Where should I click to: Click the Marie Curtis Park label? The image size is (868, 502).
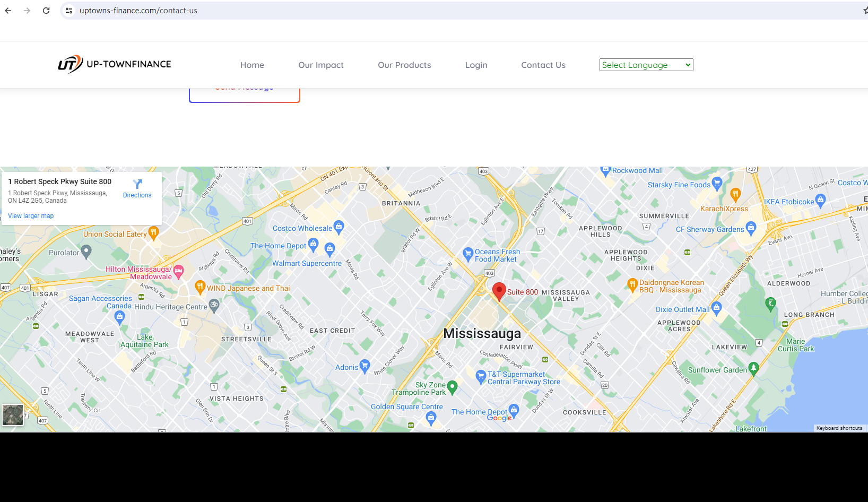796,345
